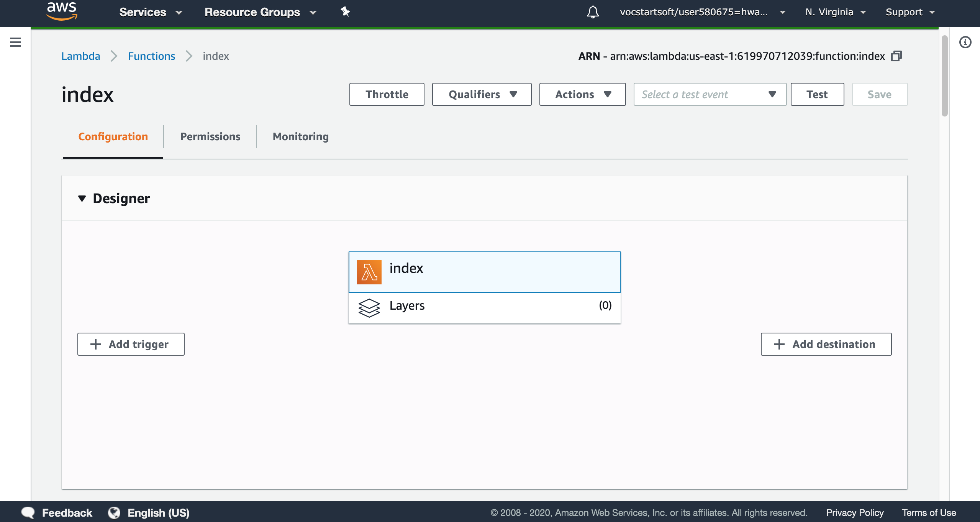Image resolution: width=980 pixels, height=522 pixels.
Task: Go to Functions breadcrumb link
Action: [151, 56]
